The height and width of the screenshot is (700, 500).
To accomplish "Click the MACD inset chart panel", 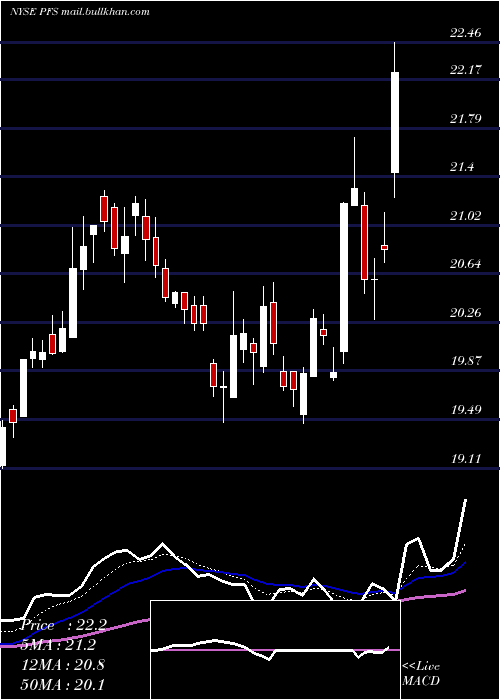I will (x=275, y=650).
